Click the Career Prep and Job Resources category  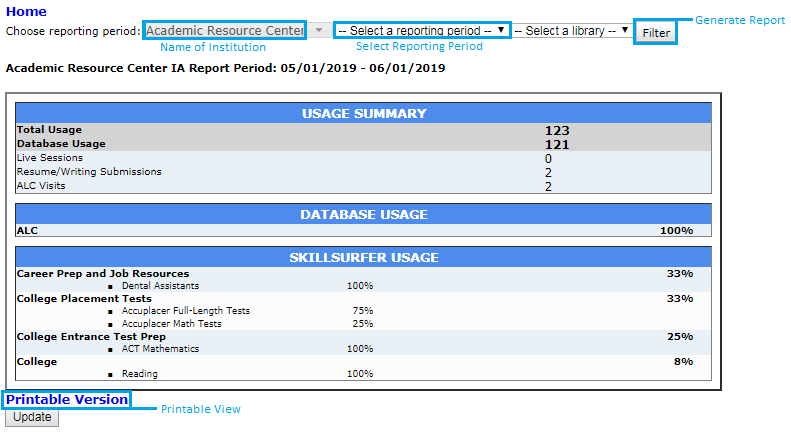coord(103,274)
